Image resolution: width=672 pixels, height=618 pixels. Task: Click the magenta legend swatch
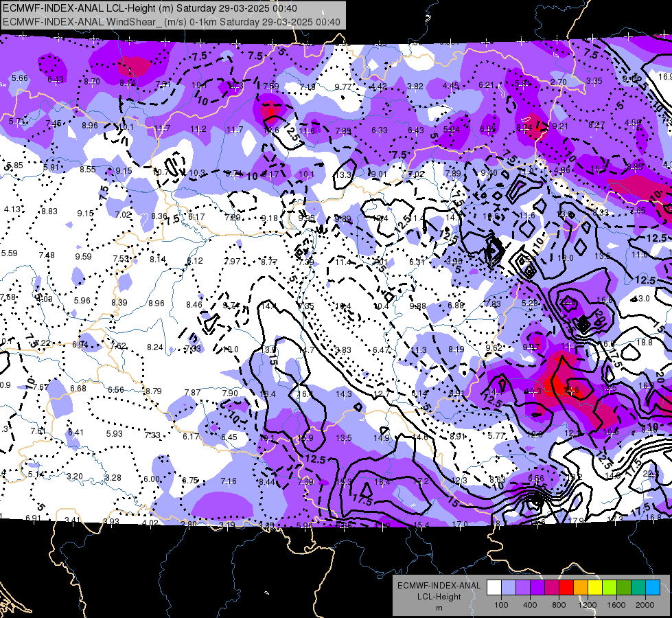pos(552,588)
